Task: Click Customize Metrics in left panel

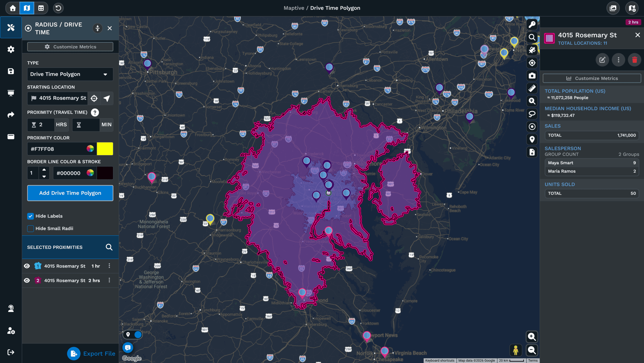Action: [x=70, y=47]
